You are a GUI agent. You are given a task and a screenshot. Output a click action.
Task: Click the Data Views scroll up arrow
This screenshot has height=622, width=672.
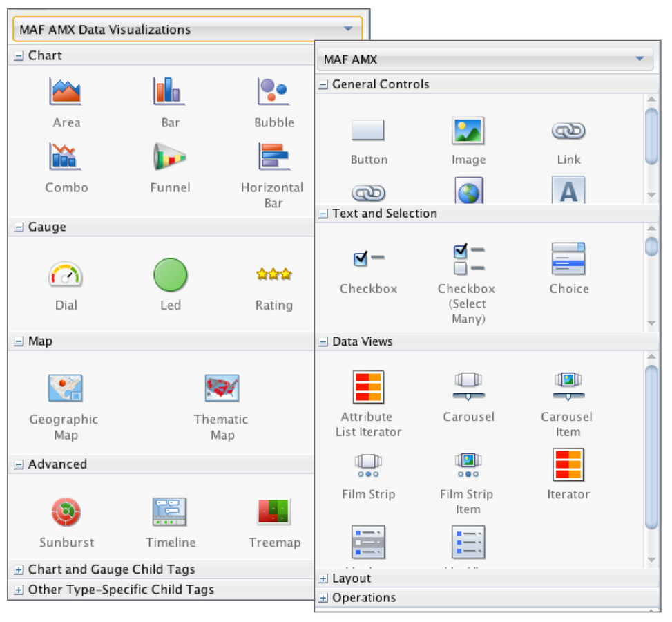tap(652, 357)
